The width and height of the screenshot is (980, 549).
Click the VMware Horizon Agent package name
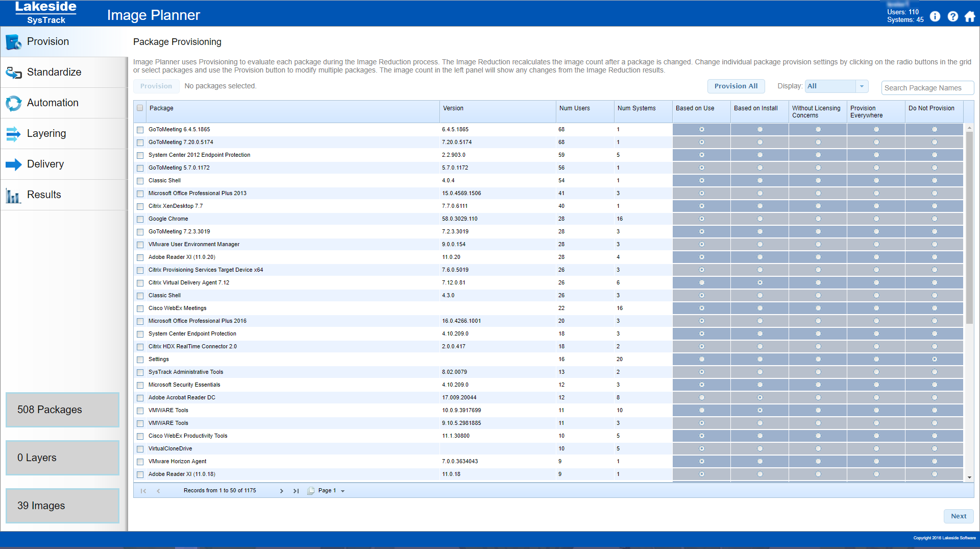coord(177,462)
